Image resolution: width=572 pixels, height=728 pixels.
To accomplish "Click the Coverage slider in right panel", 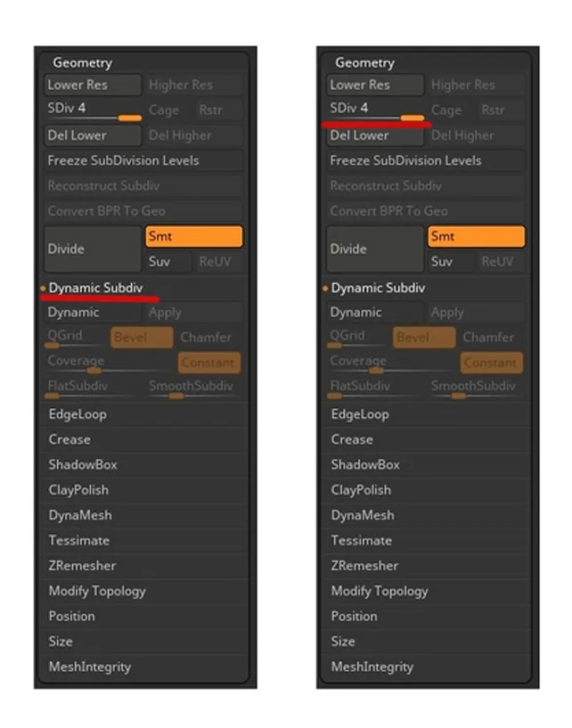I will click(x=391, y=364).
